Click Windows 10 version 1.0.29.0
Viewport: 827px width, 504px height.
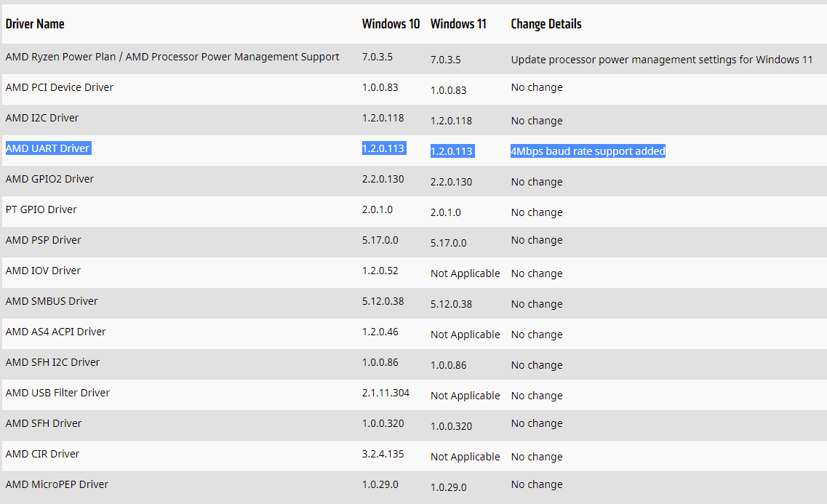point(380,485)
